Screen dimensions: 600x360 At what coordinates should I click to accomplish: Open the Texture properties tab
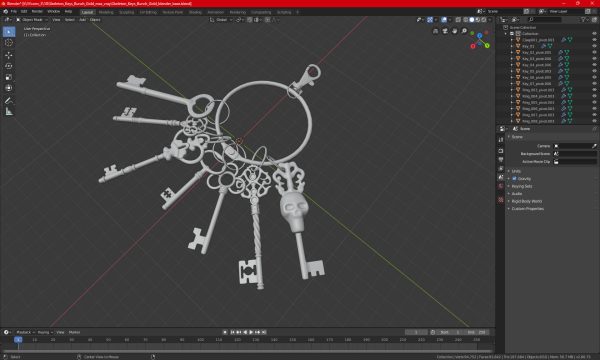pos(501,200)
